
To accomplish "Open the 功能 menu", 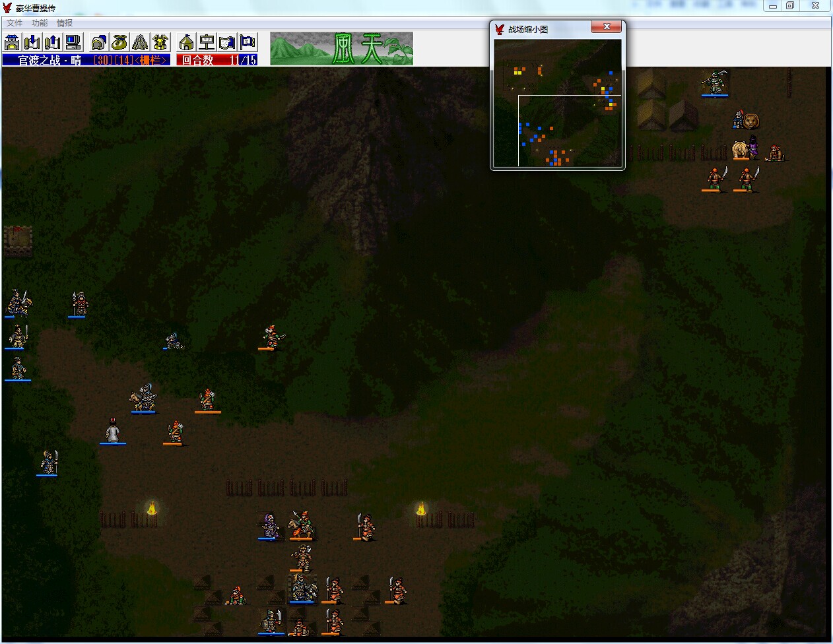I will [40, 23].
